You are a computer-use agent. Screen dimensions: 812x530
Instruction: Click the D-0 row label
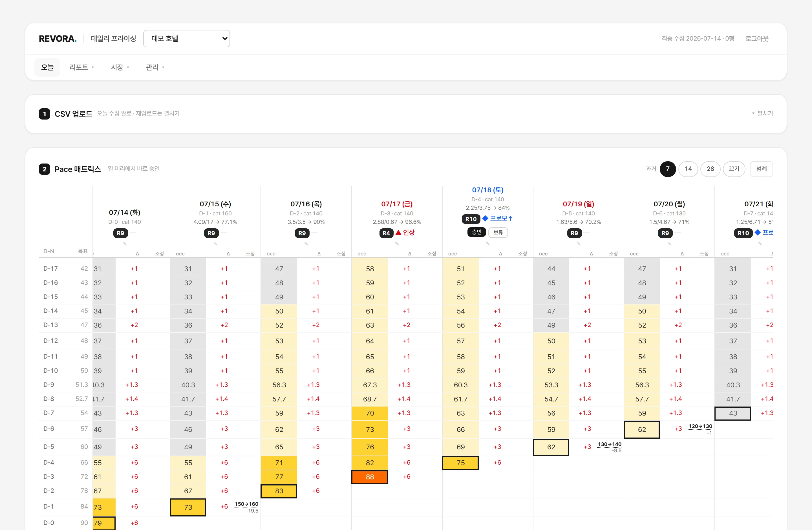49,523
